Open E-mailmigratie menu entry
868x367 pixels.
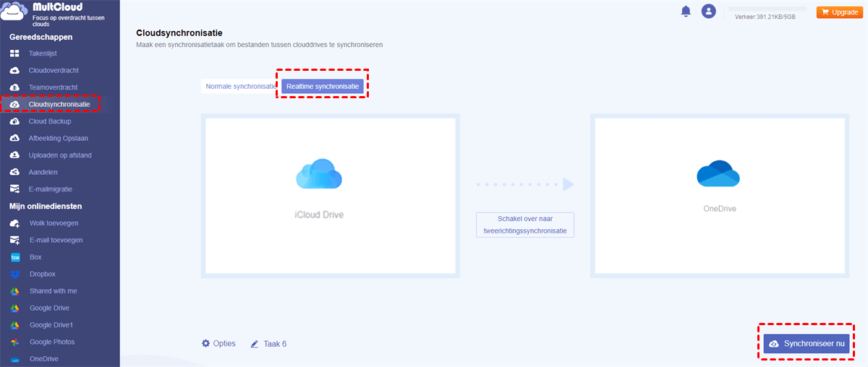pyautogui.click(x=52, y=189)
